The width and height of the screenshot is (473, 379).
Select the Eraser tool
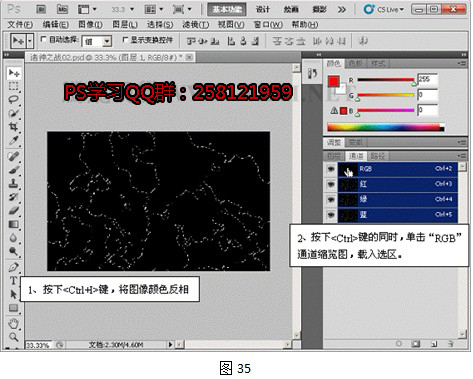click(x=14, y=210)
